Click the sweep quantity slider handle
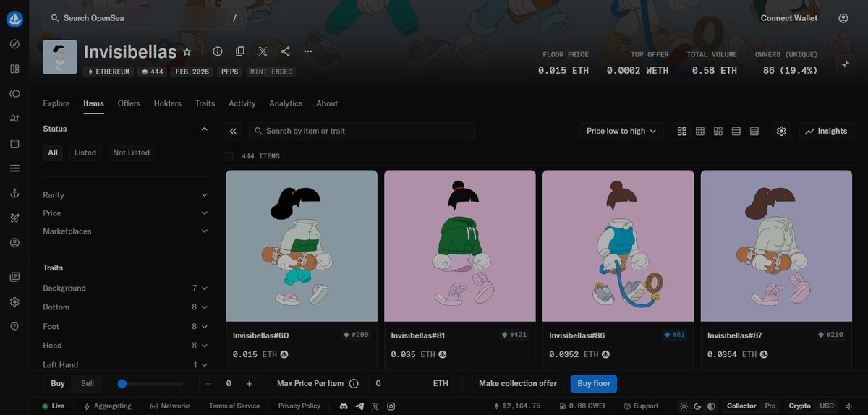 pyautogui.click(x=122, y=384)
